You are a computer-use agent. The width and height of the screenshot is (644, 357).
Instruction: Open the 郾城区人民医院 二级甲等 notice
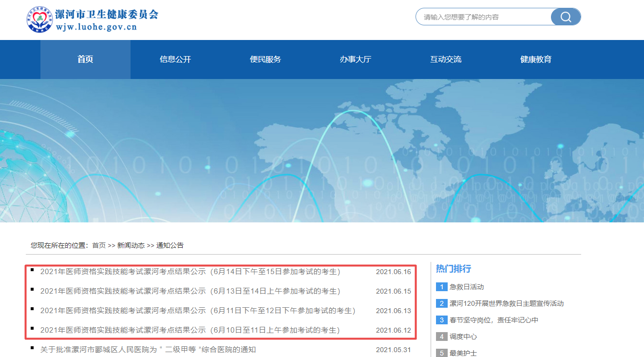coord(148,350)
